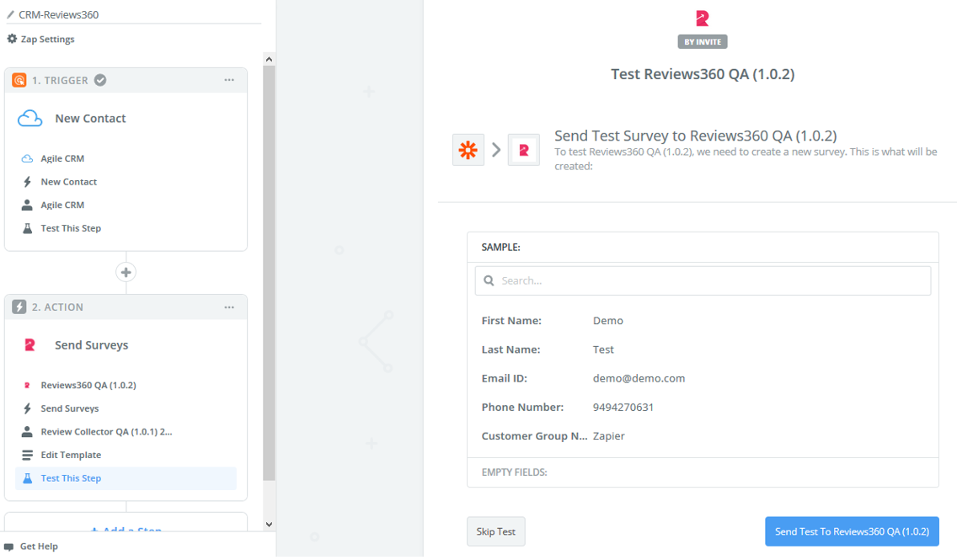Click the Reviews360 logo at top of page
Screen dimensions: 957x560
click(703, 19)
